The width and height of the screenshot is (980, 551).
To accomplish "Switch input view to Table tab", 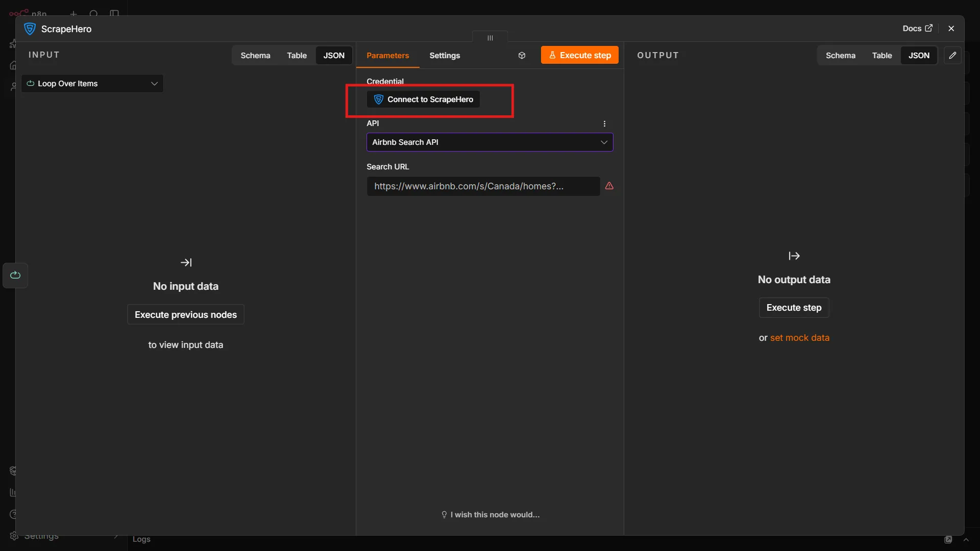I will [x=297, y=55].
